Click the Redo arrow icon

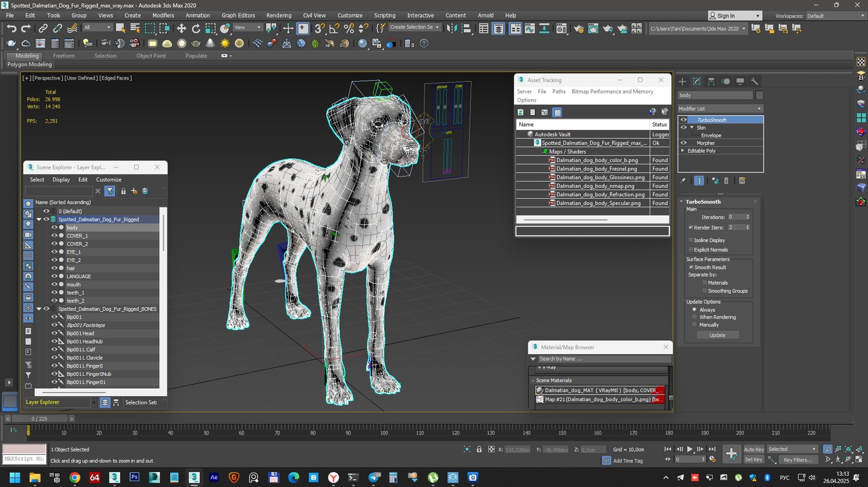click(x=26, y=28)
